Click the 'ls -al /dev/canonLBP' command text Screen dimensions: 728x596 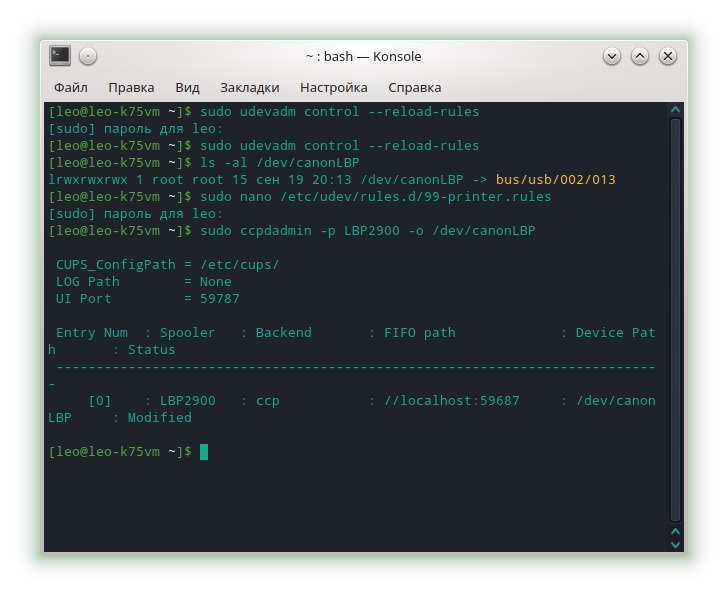[280, 162]
